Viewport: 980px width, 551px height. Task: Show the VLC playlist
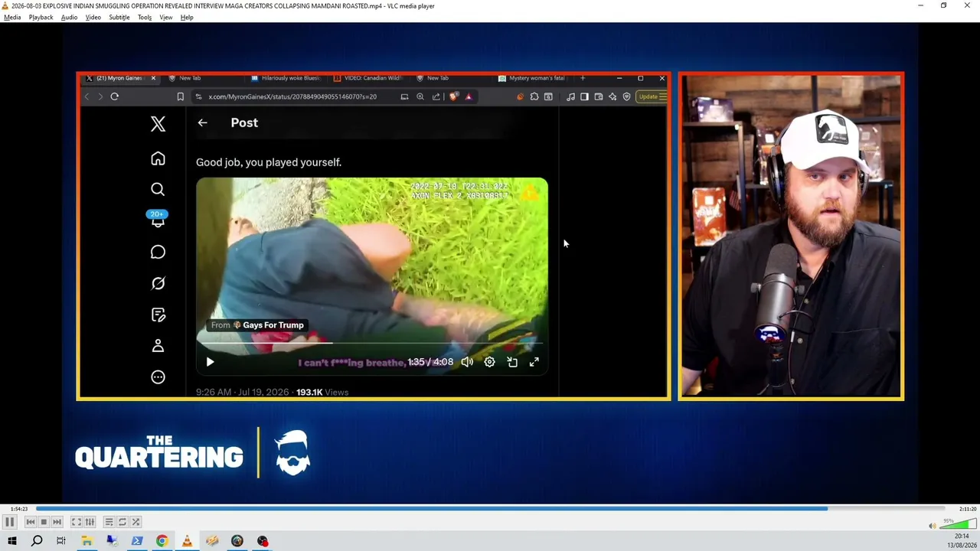click(109, 522)
